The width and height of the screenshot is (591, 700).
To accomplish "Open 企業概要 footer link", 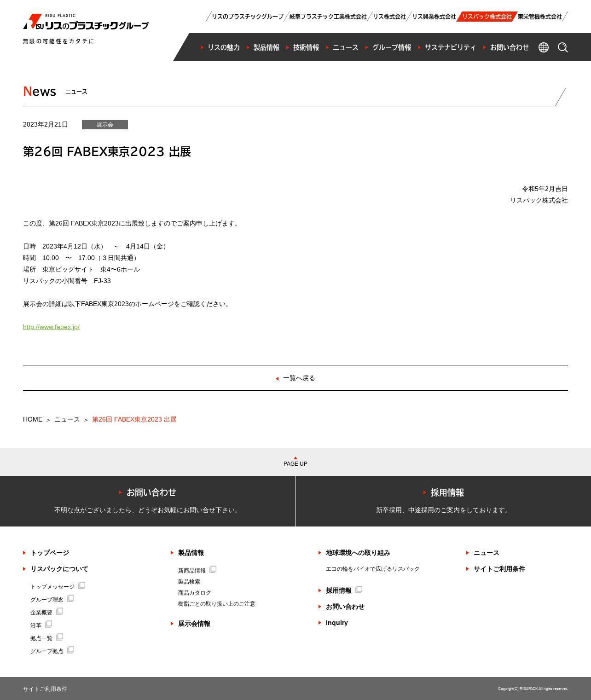I will (41, 613).
